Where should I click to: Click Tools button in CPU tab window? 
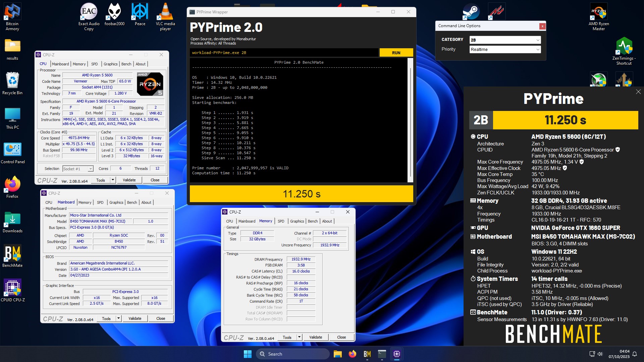(x=101, y=180)
